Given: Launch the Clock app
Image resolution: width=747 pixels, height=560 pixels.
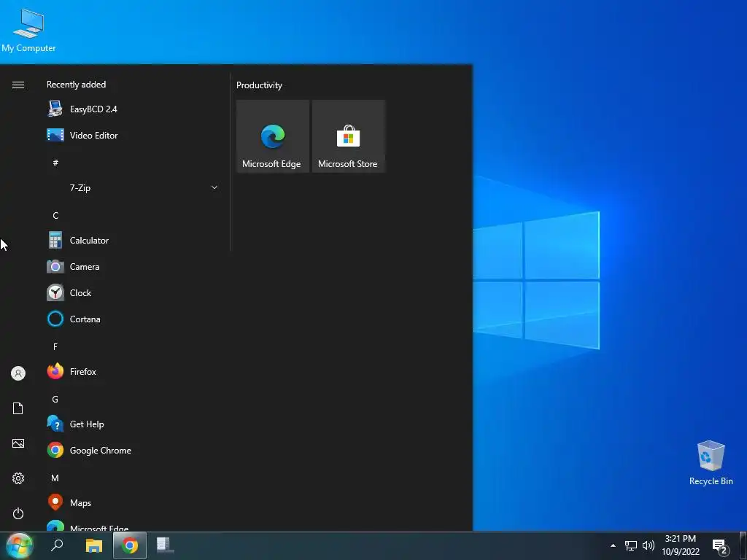Looking at the screenshot, I should (133, 293).
